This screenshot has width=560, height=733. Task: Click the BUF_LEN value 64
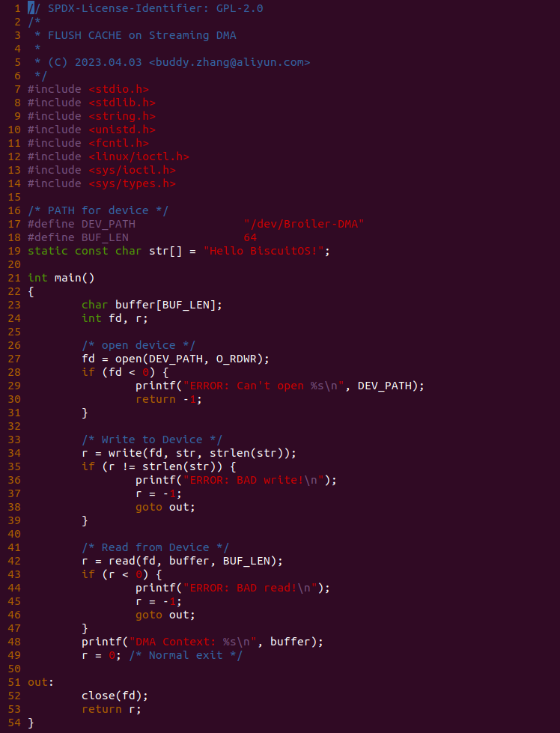pos(250,237)
